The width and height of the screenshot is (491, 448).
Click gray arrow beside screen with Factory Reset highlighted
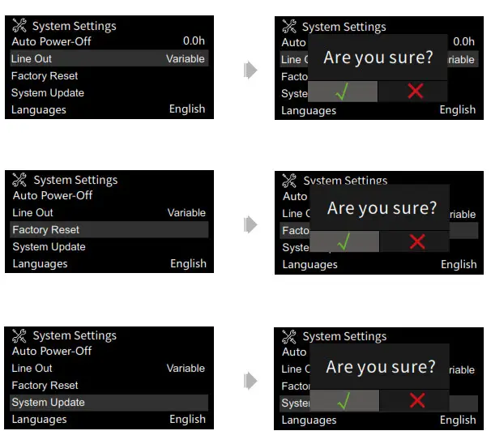tap(250, 224)
